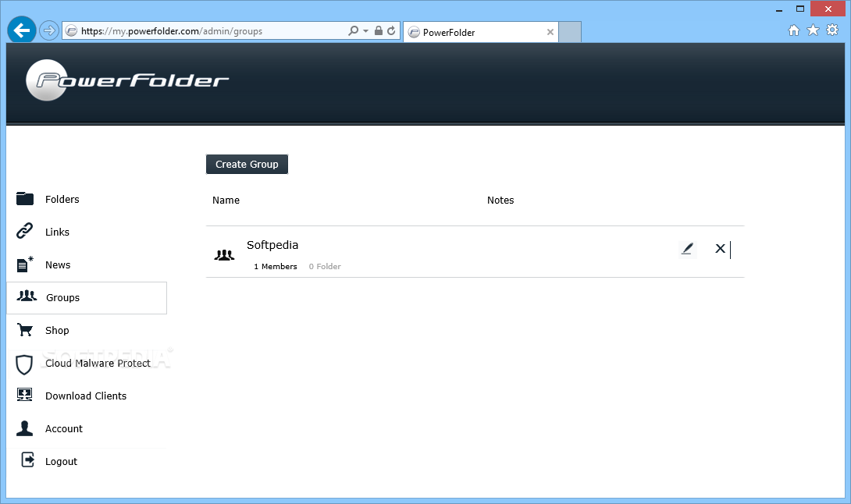Click the News document icon
The image size is (851, 504).
pos(25,264)
